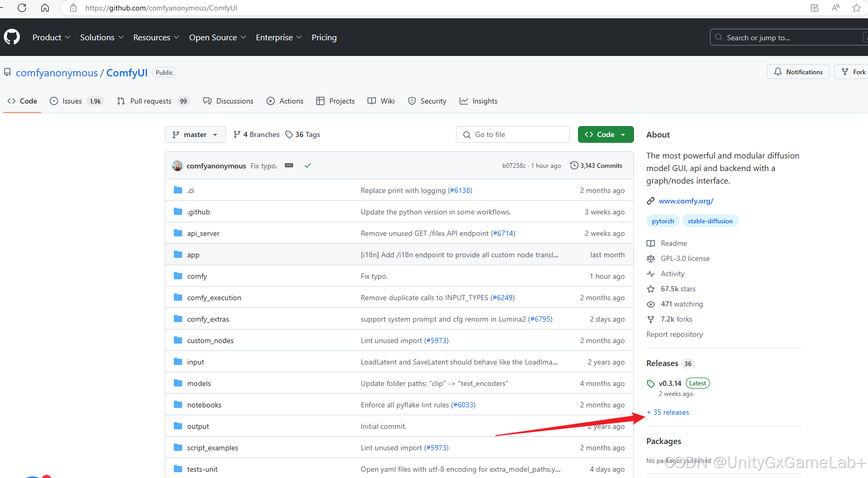Open the notebooks folder

click(x=204, y=405)
